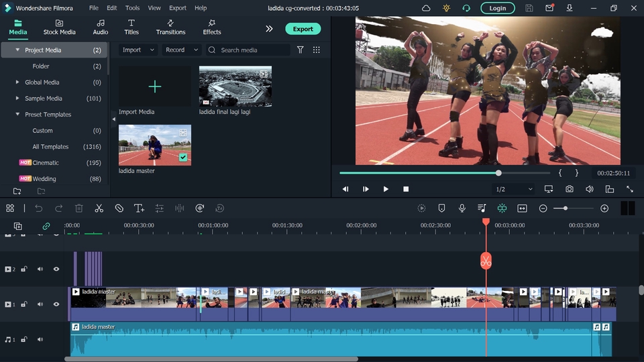644x362 pixels.
Task: Collapse media panel with left arrow
Action: click(x=114, y=119)
